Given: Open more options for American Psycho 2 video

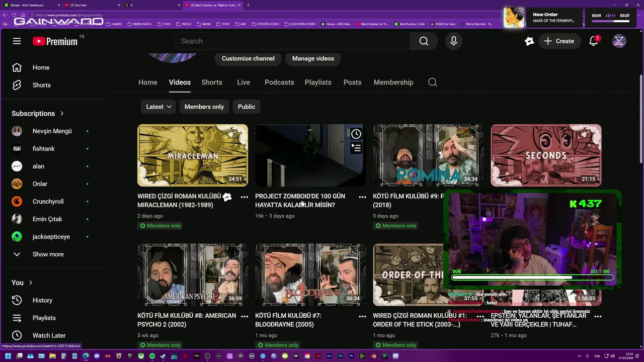Looking at the screenshot, I should (x=245, y=317).
